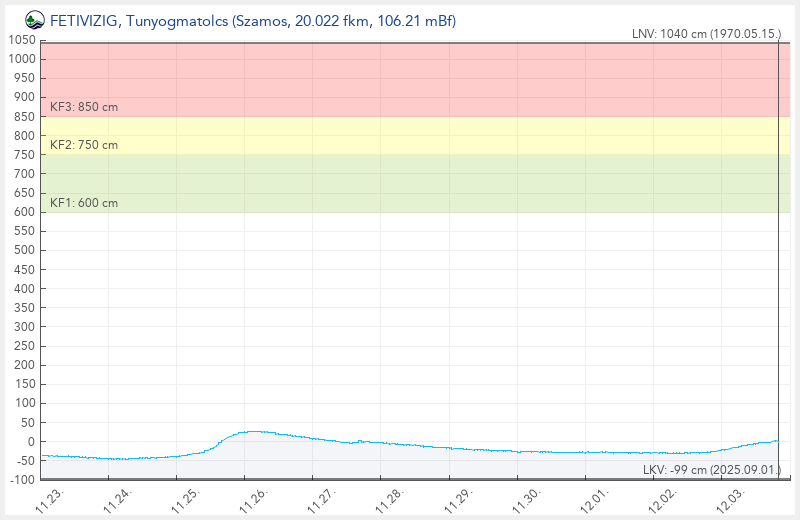Click the KF3: 850 cm threshold label
Viewport: 800px width, 520px height.
tap(84, 106)
